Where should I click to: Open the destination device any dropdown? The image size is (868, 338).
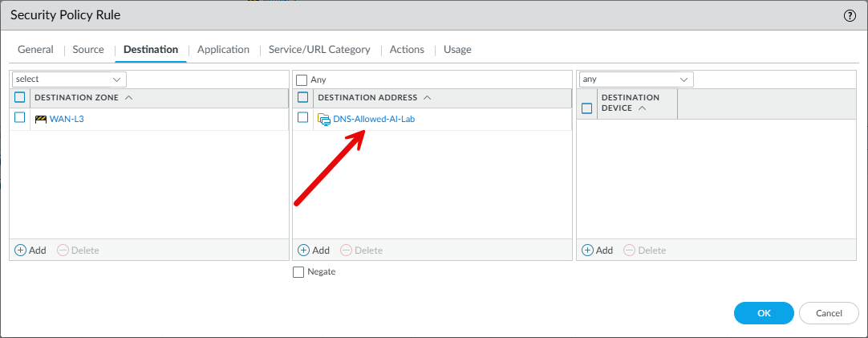636,79
